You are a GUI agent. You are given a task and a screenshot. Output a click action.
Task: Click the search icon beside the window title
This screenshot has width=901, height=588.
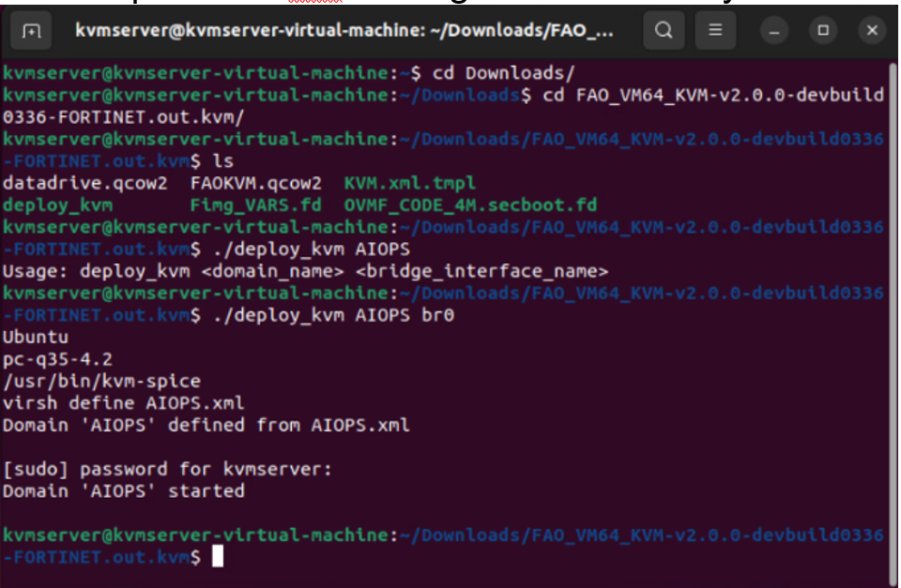[x=664, y=30]
